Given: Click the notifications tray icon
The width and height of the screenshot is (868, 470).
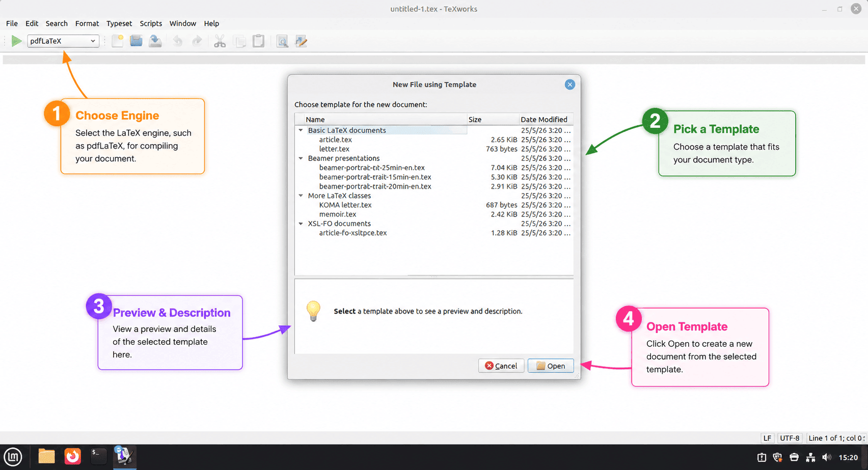Looking at the screenshot, I should click(762, 457).
